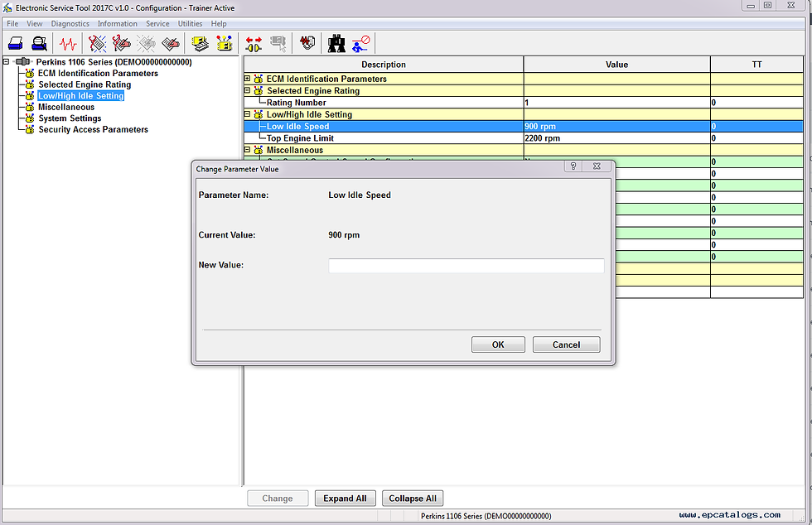Select Low/High Idle Setting in left tree
Image resolution: width=812 pixels, height=525 pixels.
click(x=81, y=96)
